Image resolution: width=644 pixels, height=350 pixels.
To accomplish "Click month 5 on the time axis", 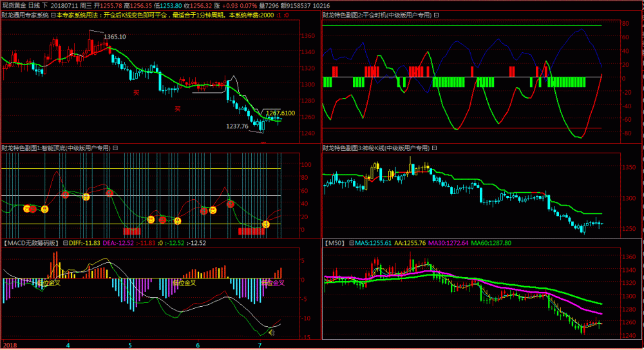I will [x=130, y=345].
